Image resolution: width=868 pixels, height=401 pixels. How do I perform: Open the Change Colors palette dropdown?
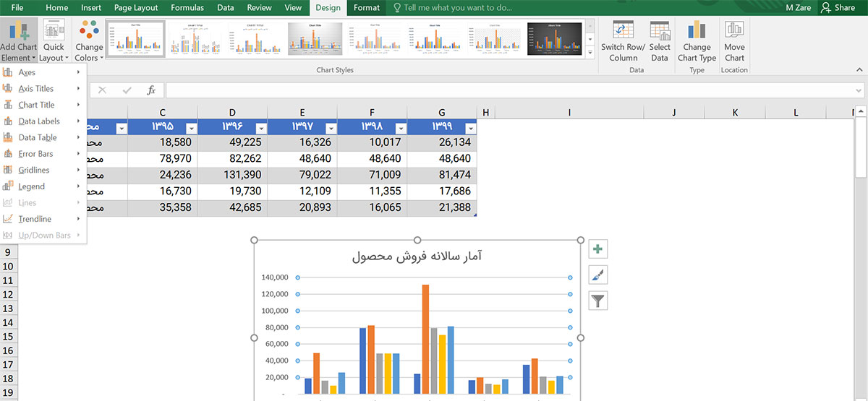[x=90, y=42]
